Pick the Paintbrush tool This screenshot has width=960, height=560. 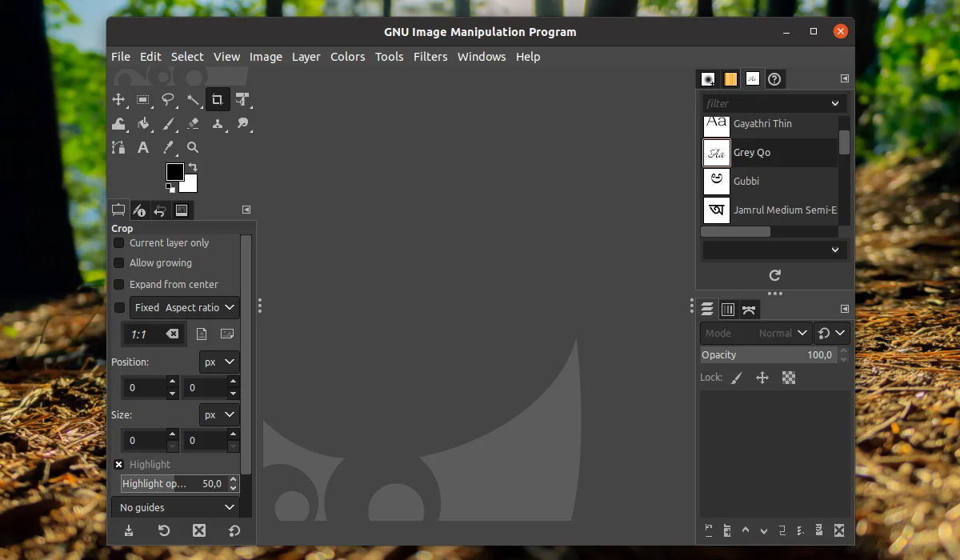tap(169, 123)
